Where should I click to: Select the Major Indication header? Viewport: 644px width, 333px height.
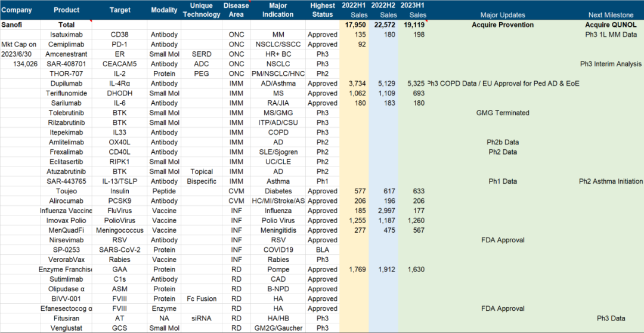pos(278,10)
